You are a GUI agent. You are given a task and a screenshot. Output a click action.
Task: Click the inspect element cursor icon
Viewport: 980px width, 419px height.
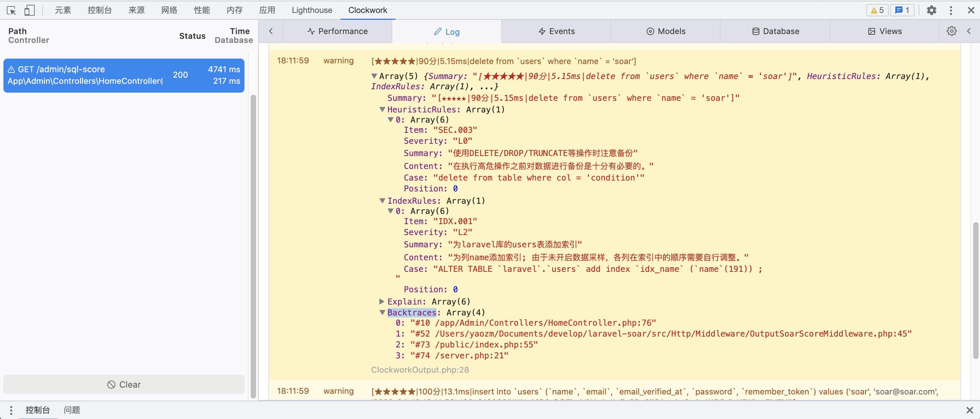click(12, 10)
